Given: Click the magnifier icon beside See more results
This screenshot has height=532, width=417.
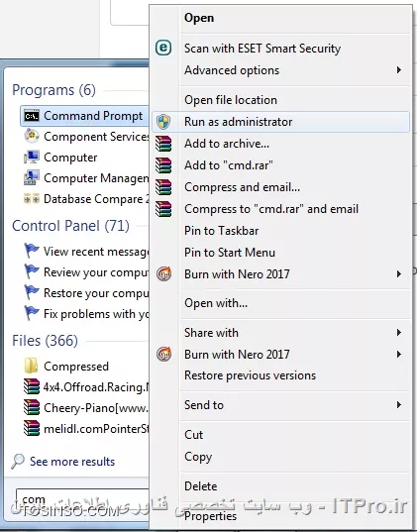Looking at the screenshot, I should (18, 461).
